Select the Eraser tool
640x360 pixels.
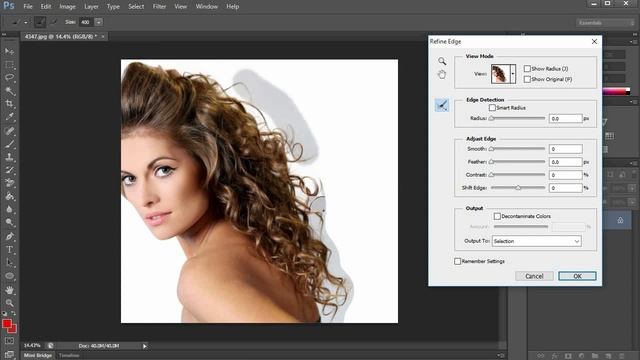tap(9, 183)
